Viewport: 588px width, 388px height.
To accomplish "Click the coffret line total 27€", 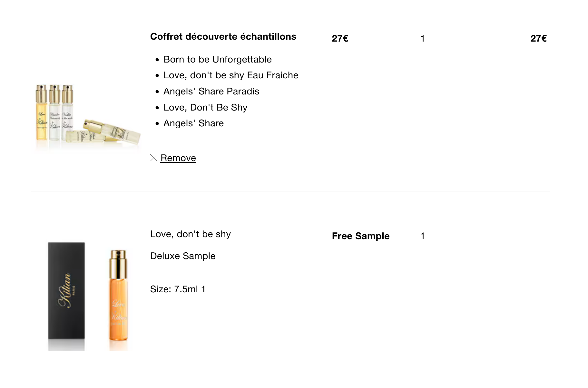I will 538,39.
